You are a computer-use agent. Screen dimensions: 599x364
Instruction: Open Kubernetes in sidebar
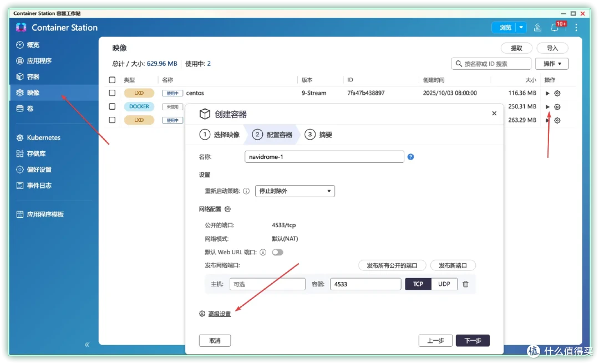pos(38,138)
